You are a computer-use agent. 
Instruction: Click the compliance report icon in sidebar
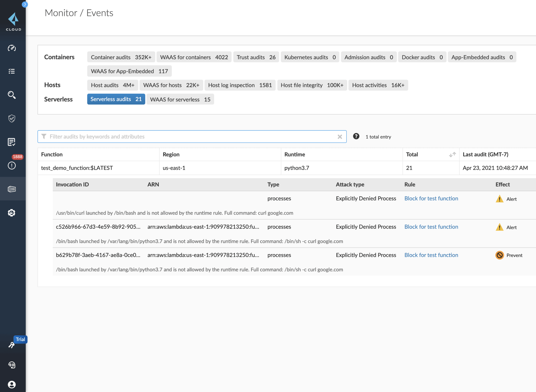(12, 142)
